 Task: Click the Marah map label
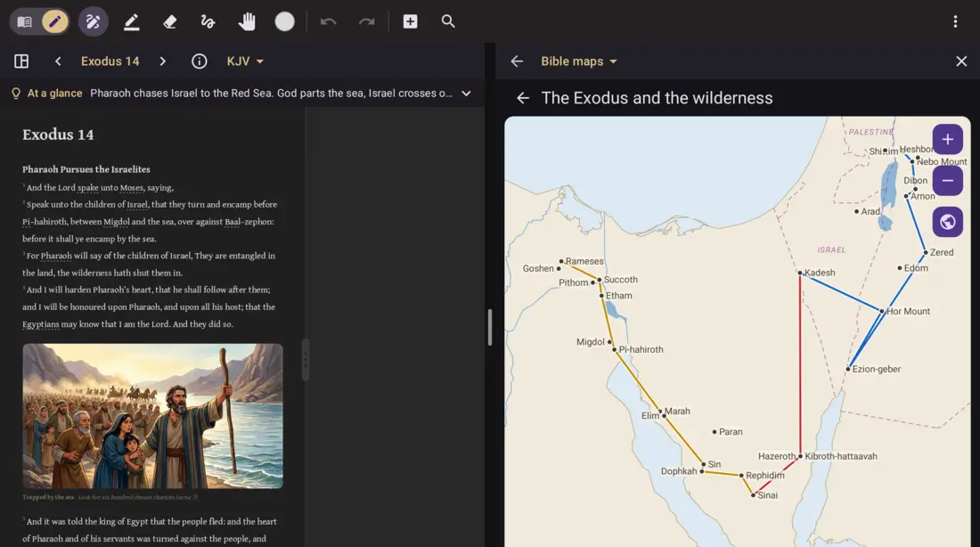(x=677, y=412)
